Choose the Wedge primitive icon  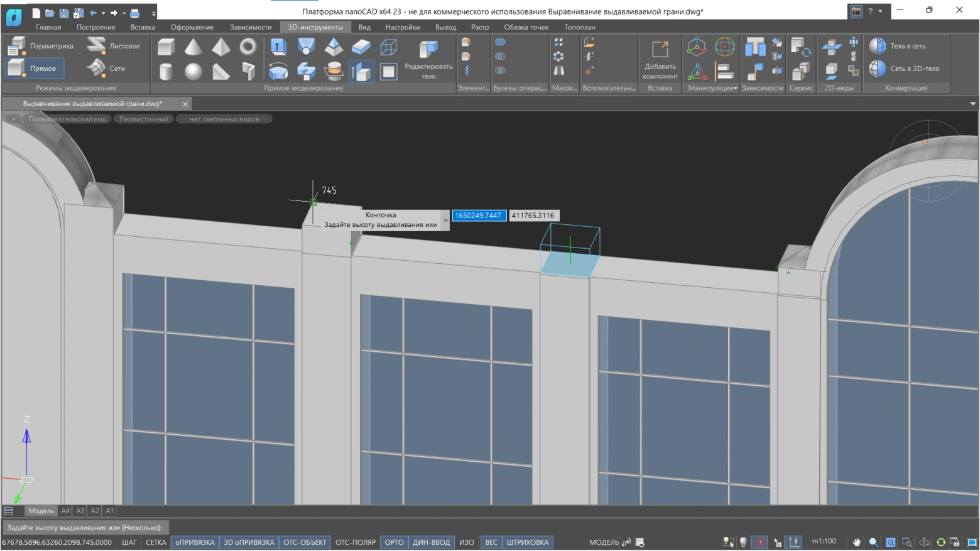click(x=220, y=72)
